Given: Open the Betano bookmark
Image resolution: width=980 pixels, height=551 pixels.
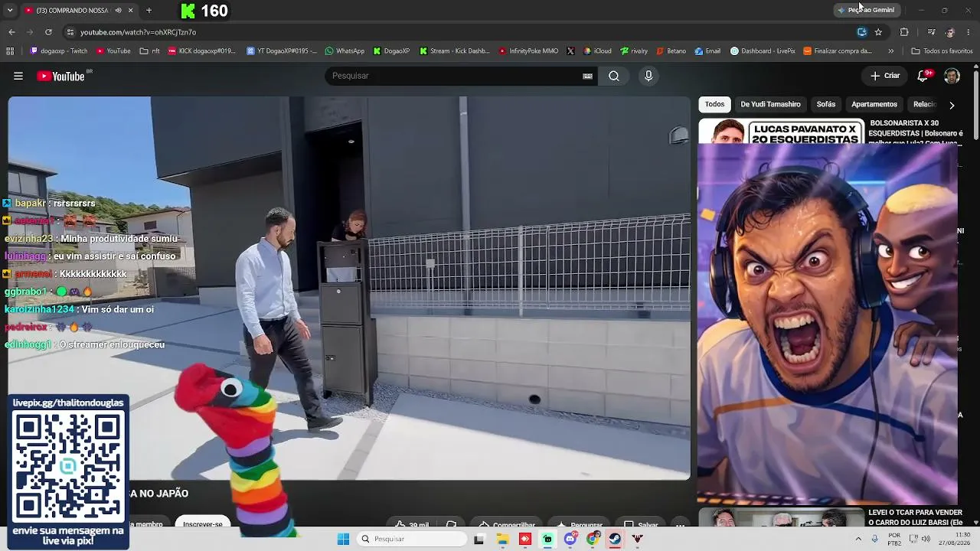Looking at the screenshot, I should click(671, 51).
